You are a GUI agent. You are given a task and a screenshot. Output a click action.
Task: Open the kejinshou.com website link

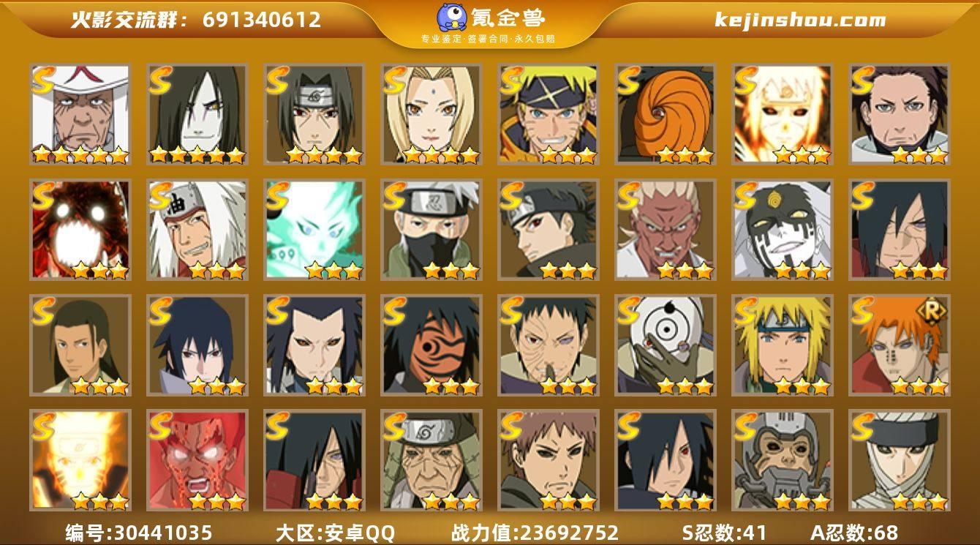coord(800,20)
